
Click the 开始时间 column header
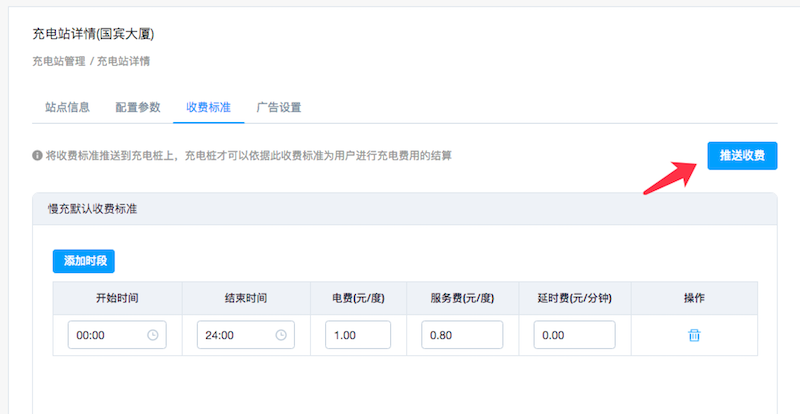117,298
